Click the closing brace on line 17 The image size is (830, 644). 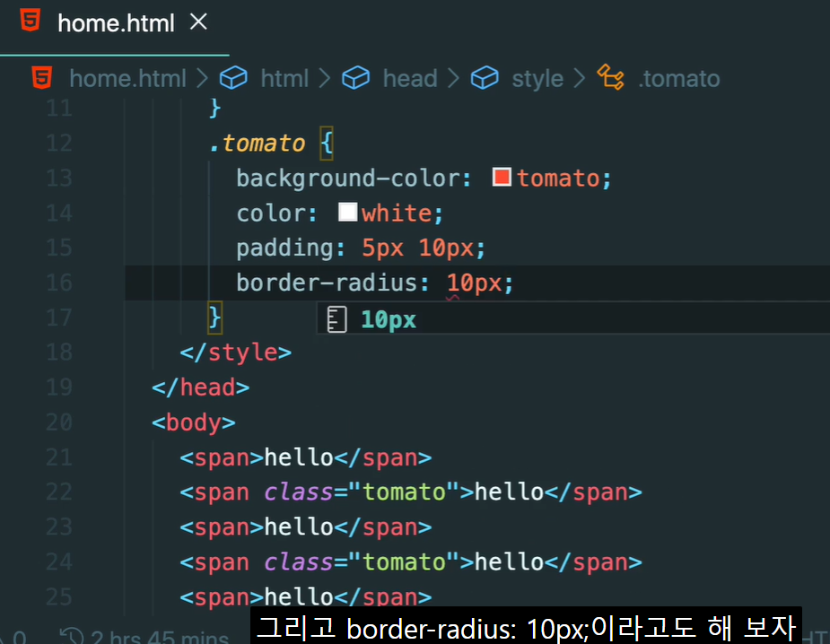(214, 318)
